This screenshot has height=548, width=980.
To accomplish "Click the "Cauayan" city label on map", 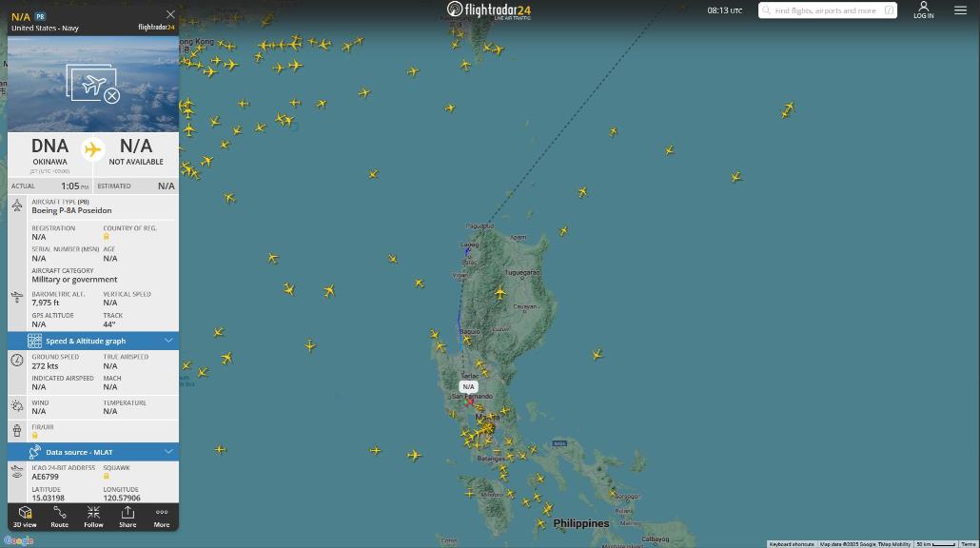I will click(525, 306).
